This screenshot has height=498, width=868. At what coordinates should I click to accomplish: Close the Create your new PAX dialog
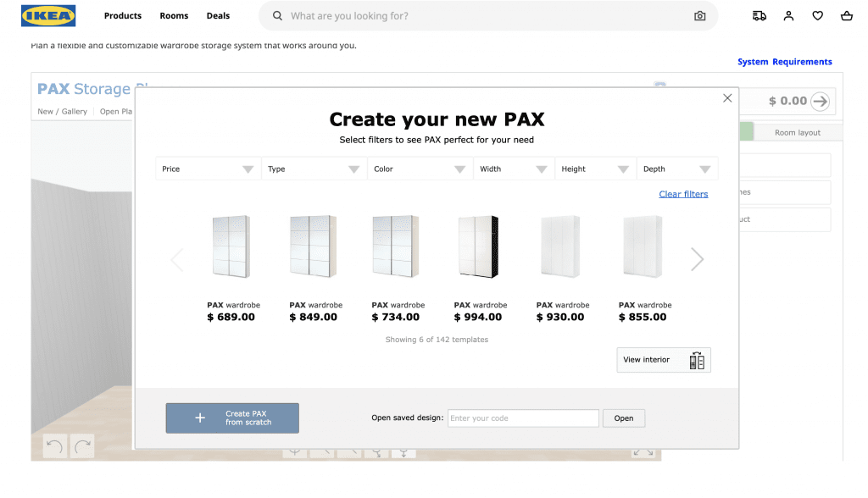727,98
